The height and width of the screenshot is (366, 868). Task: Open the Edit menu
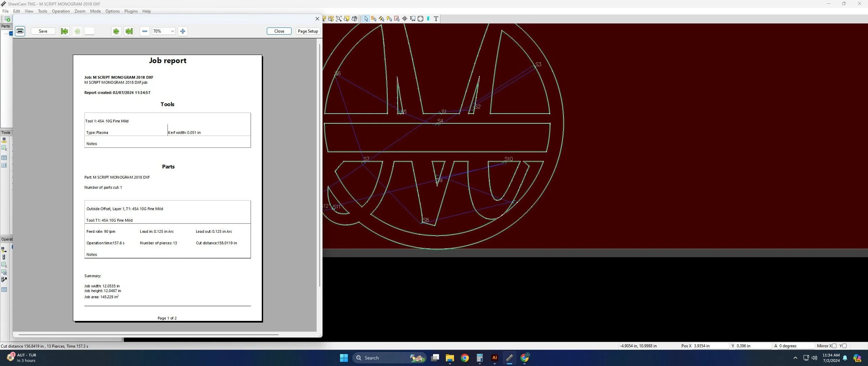[17, 11]
